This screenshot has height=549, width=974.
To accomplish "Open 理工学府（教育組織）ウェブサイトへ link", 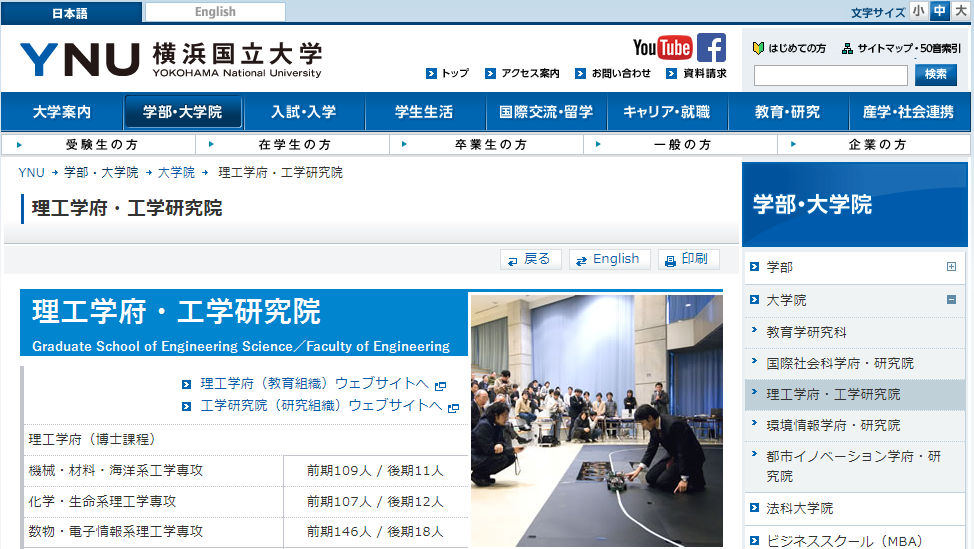I will coord(314,384).
